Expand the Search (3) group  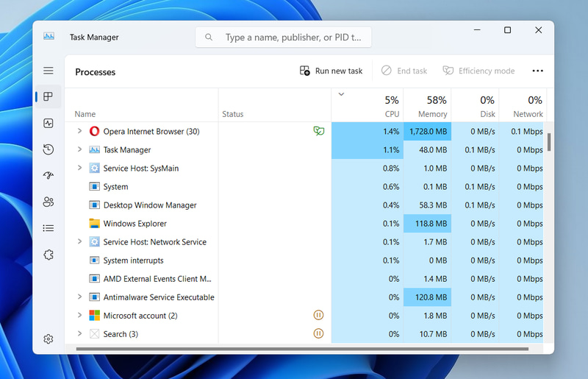point(79,333)
